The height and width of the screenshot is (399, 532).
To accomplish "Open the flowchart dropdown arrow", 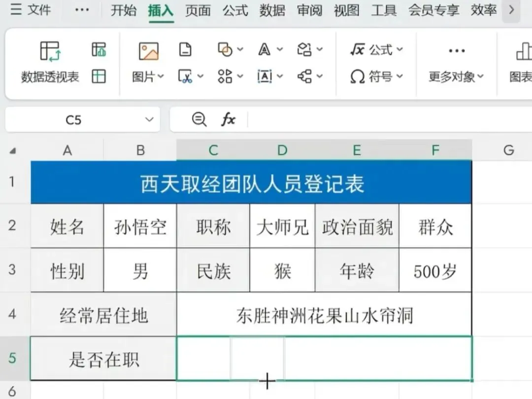I will pyautogui.click(x=320, y=49).
